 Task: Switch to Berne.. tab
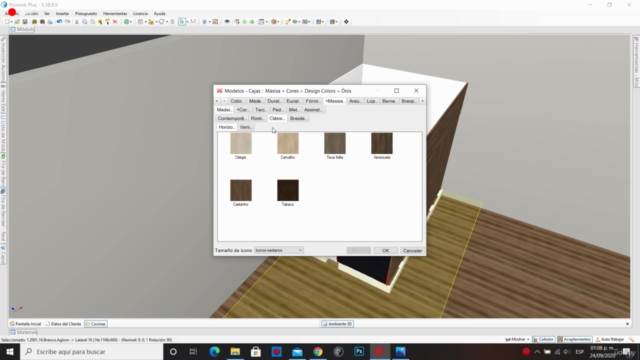click(389, 101)
